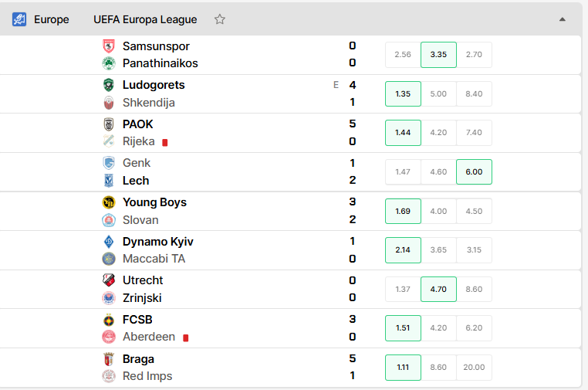Open the UEFA Europa League link
The image size is (588, 390).
[x=145, y=19]
